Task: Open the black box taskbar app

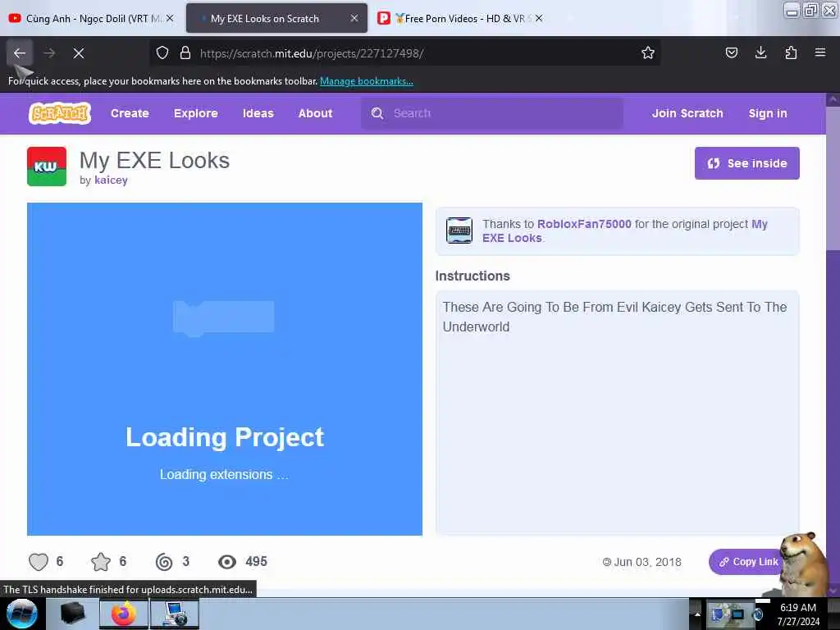Action: click(72, 614)
